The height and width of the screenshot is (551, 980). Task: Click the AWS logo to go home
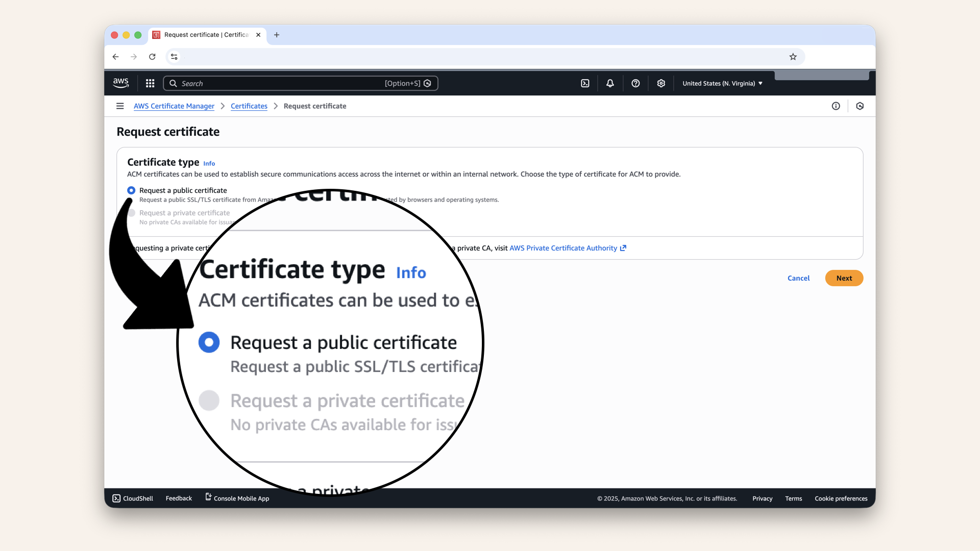pos(120,83)
